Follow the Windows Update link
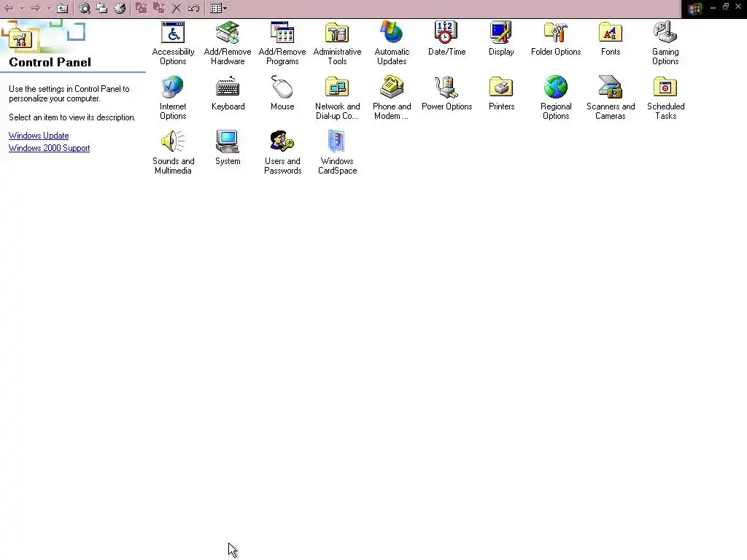The image size is (747, 560). pyautogui.click(x=39, y=136)
